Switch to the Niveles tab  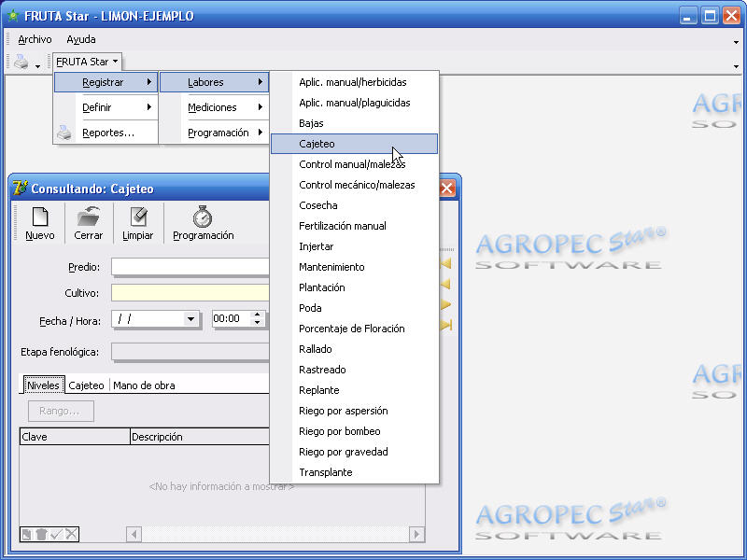tap(43, 385)
